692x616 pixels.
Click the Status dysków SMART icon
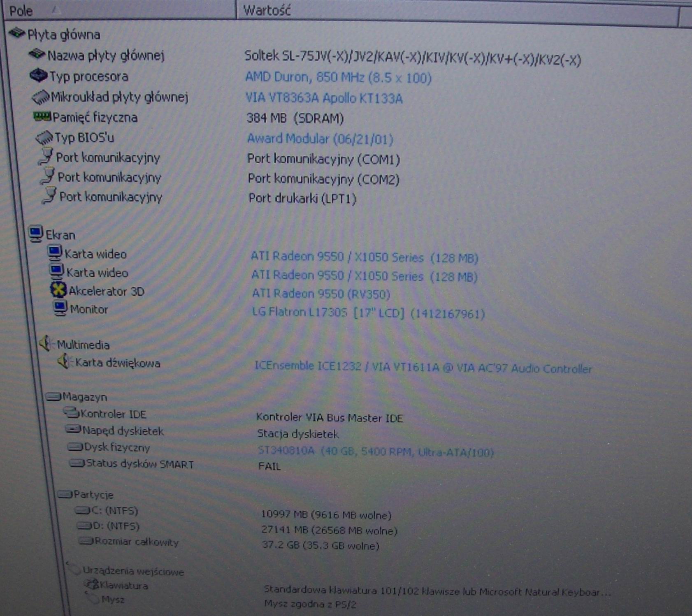[77, 463]
